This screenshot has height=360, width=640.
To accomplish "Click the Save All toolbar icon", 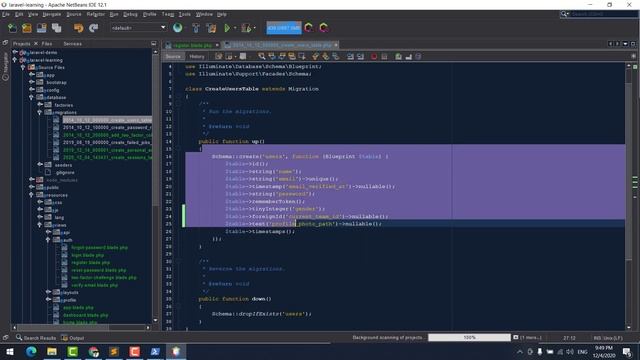I will tap(56, 28).
